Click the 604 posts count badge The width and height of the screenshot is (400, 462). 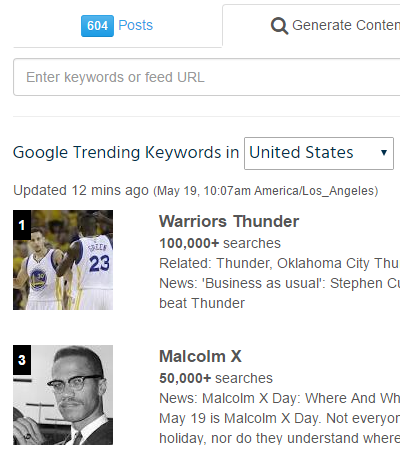tap(97, 26)
